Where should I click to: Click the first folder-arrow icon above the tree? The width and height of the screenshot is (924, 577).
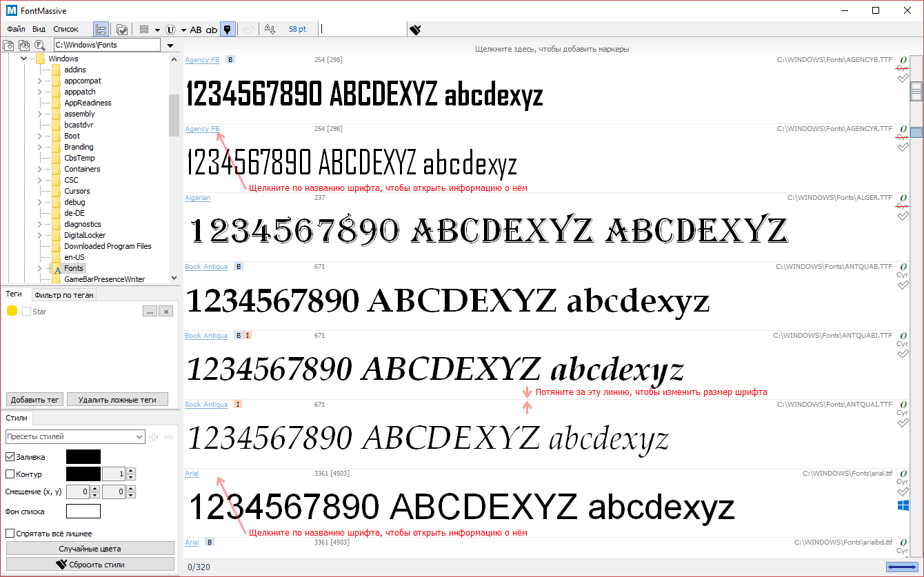point(9,45)
